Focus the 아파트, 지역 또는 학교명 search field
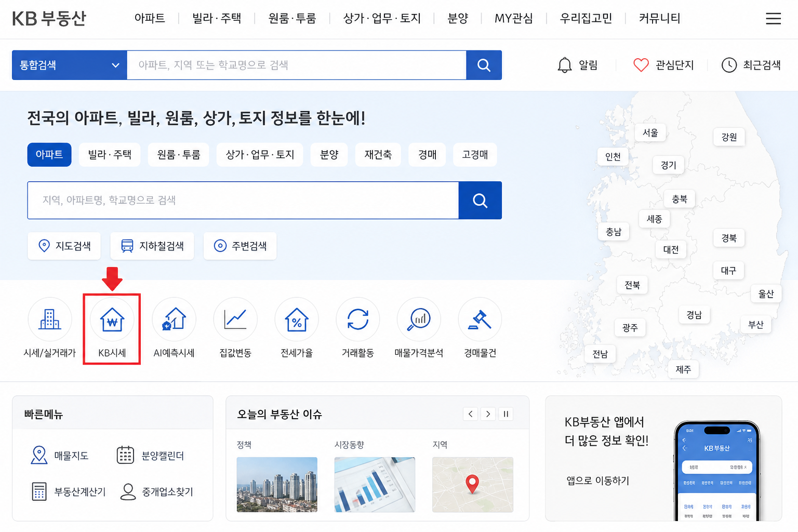798x532 pixels. pyautogui.click(x=297, y=65)
